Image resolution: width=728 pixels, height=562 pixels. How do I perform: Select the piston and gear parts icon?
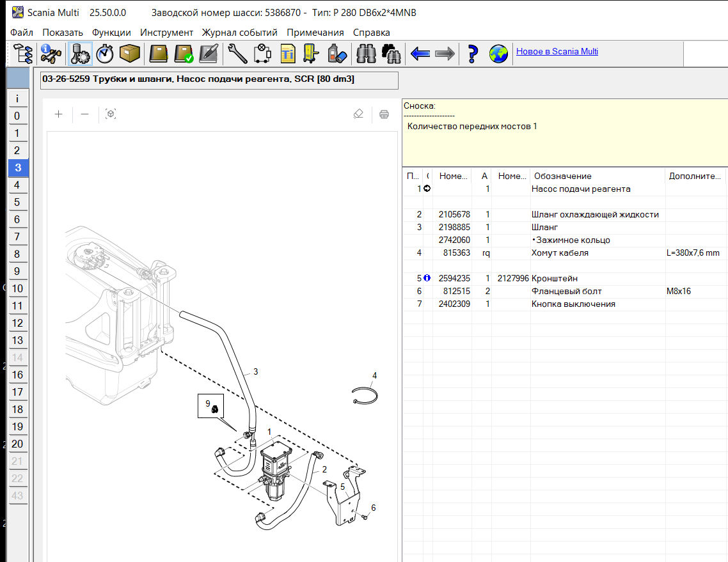(80, 53)
